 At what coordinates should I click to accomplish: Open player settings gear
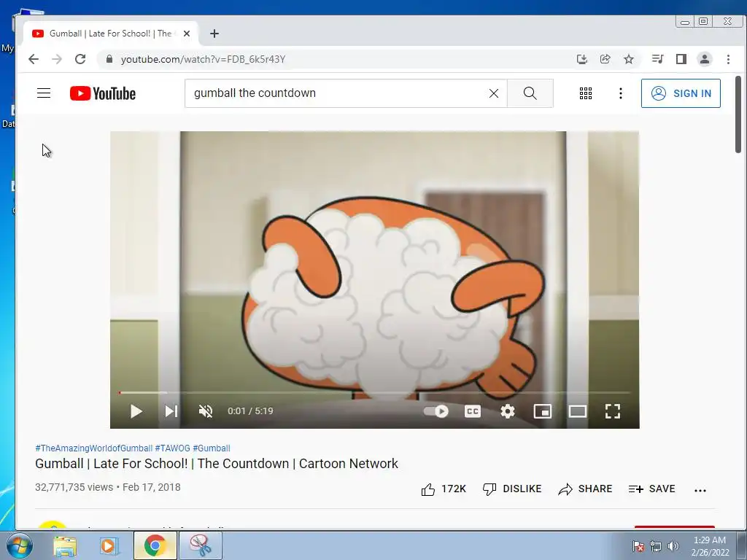coord(508,411)
